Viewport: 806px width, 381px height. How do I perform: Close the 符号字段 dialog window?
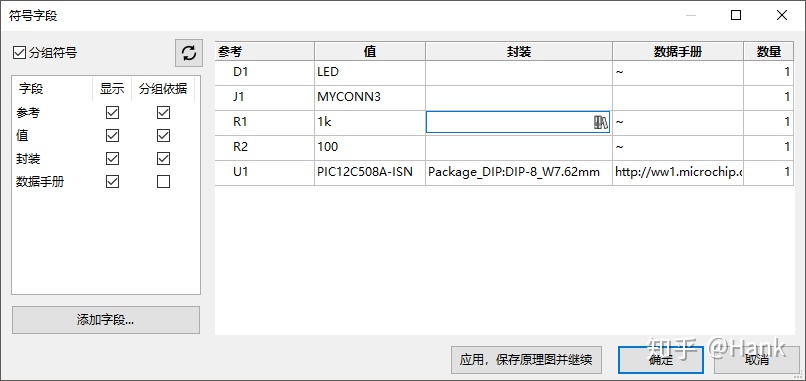pos(782,15)
